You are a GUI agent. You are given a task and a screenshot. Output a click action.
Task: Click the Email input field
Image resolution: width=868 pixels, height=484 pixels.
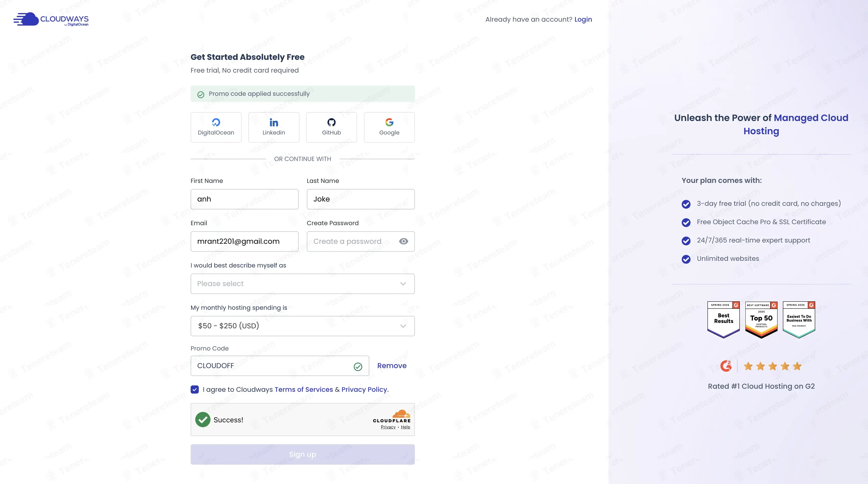point(245,241)
